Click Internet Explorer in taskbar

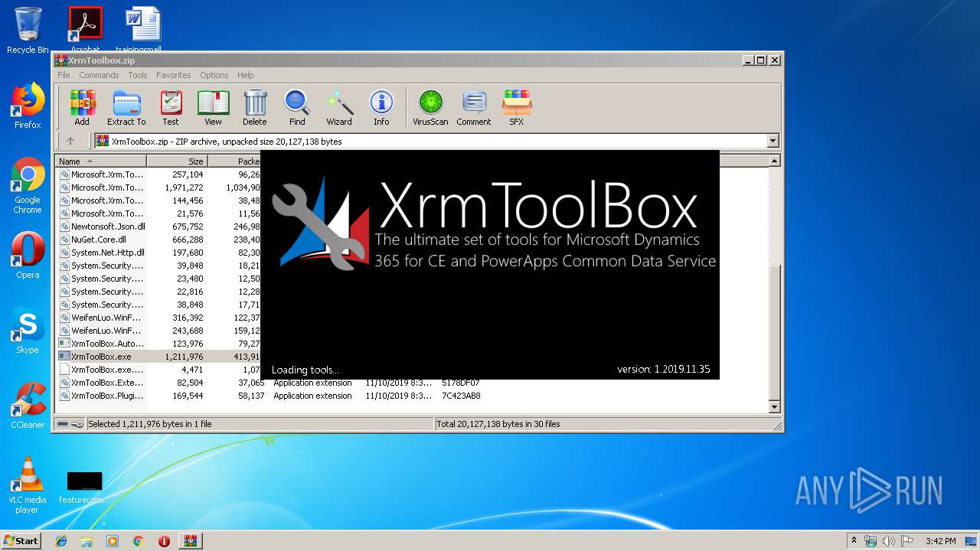pyautogui.click(x=61, y=541)
